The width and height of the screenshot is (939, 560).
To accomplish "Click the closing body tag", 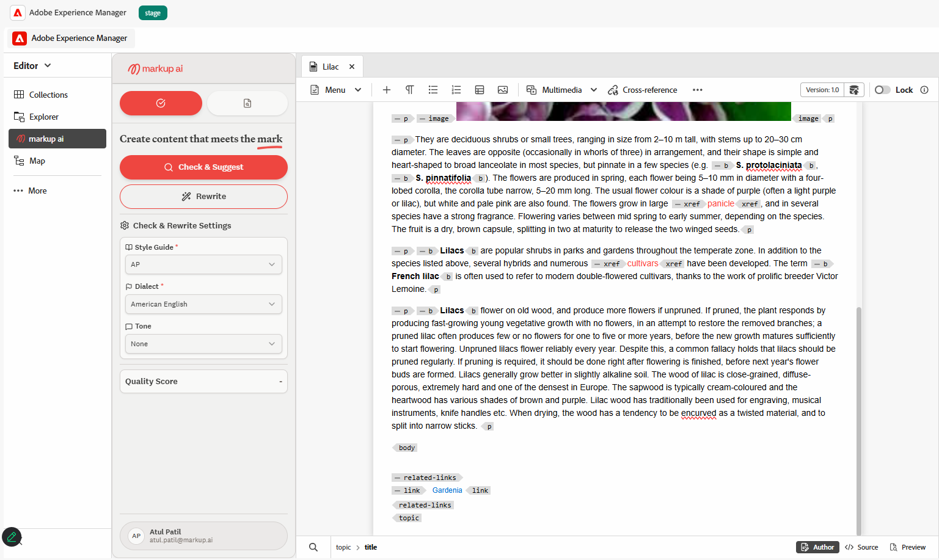I will 405,448.
